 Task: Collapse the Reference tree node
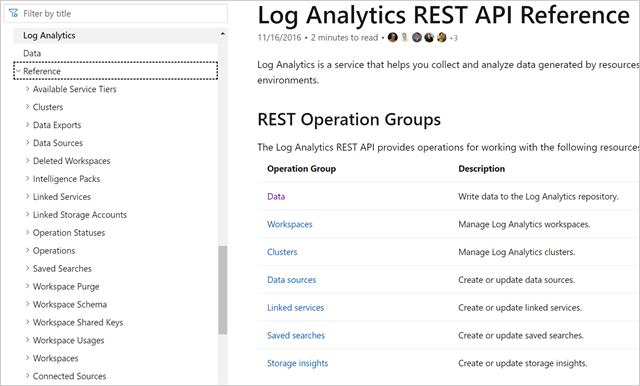click(18, 71)
